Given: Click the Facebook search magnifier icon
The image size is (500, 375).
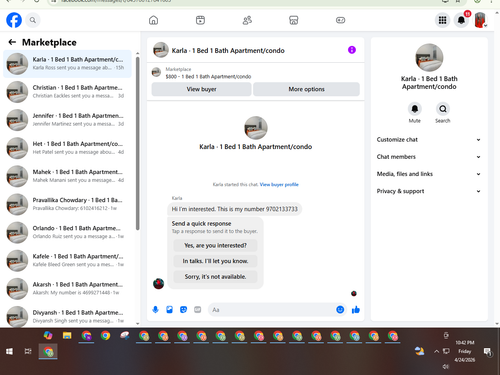Looking at the screenshot, I should pyautogui.click(x=33, y=20).
